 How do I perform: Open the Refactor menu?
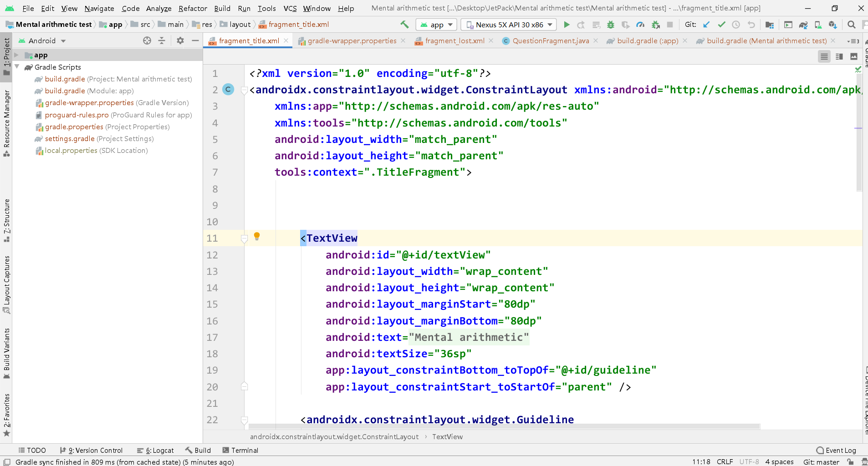tap(193, 8)
